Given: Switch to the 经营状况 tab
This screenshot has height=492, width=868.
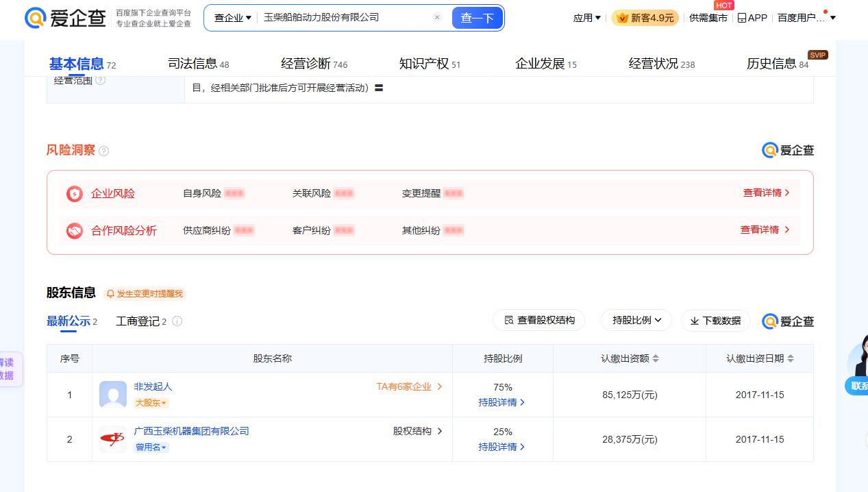Looking at the screenshot, I should point(662,64).
